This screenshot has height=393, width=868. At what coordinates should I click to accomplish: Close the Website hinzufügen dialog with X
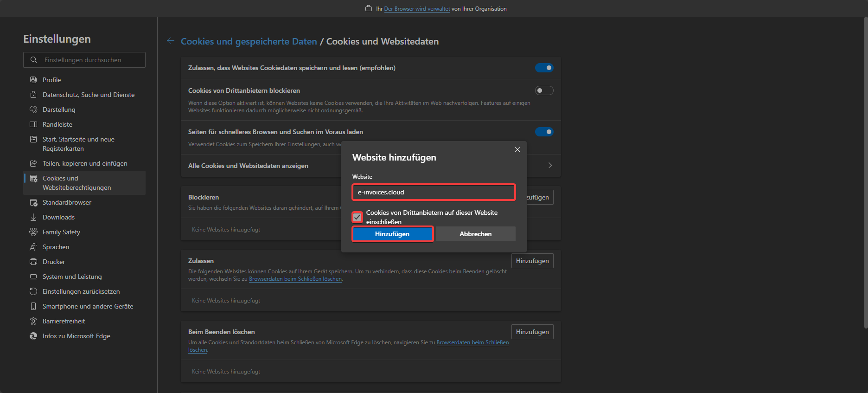pos(517,149)
